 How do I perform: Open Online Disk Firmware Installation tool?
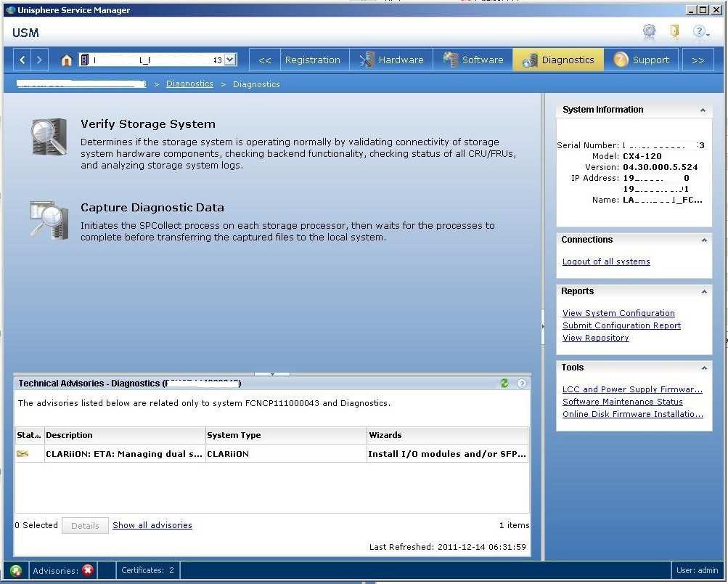[x=633, y=415]
